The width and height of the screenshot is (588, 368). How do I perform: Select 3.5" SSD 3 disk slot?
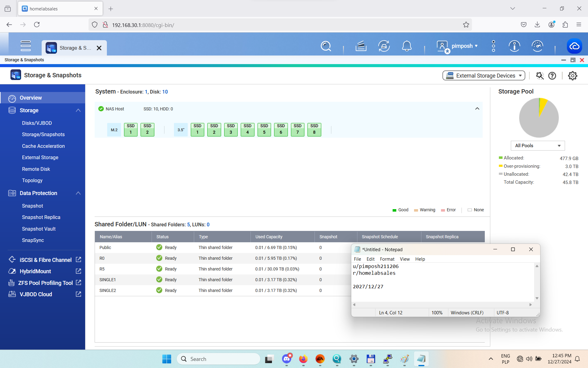coord(231,129)
